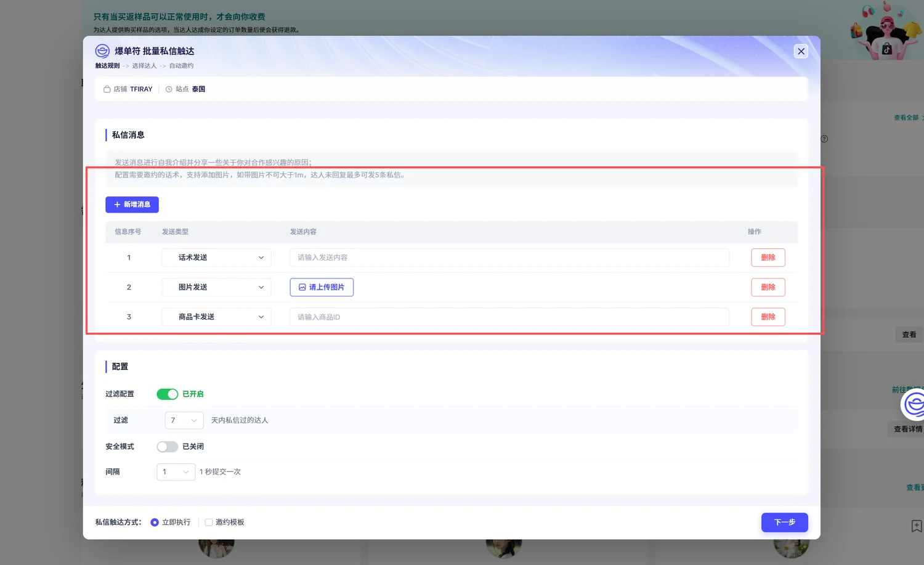
Task: Delete message row 1
Action: pos(768,258)
